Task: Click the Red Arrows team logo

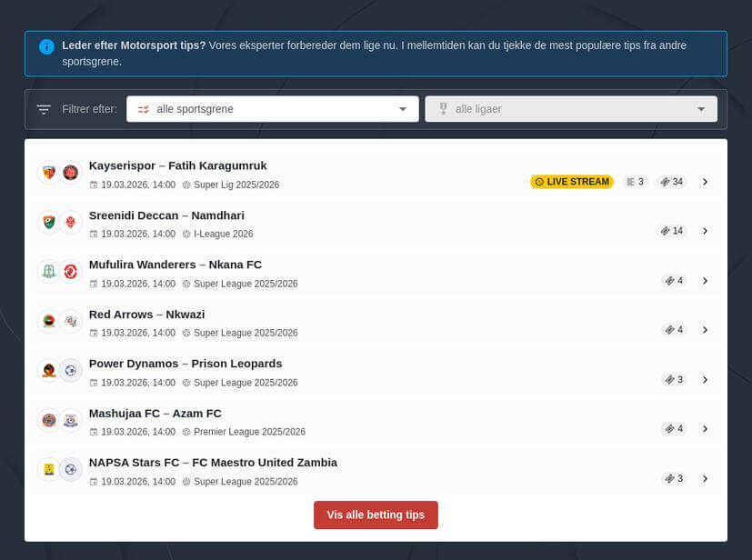Action: tap(49, 321)
